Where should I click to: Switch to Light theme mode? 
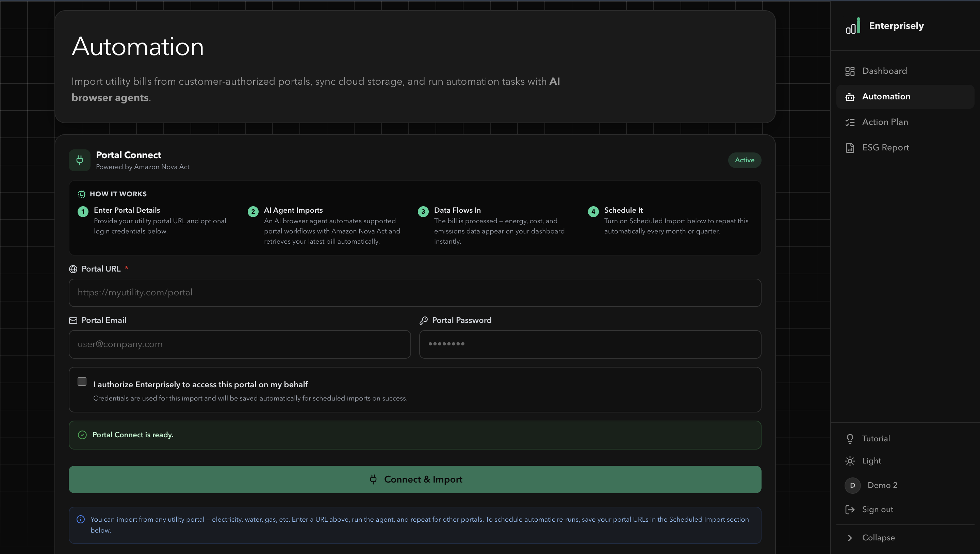click(x=871, y=461)
